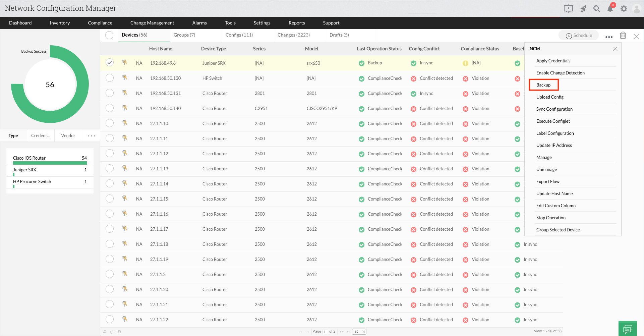Open the demo presentation icon

568,9
